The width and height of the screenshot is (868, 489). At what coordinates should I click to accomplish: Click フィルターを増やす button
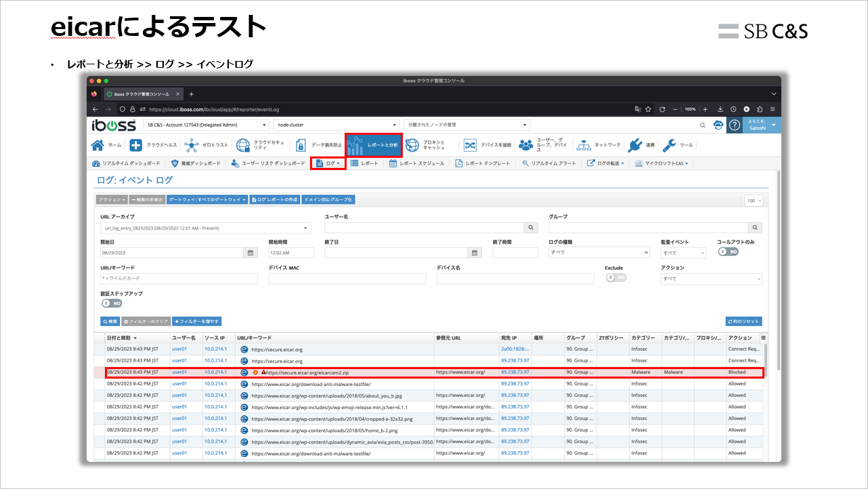click(x=196, y=322)
